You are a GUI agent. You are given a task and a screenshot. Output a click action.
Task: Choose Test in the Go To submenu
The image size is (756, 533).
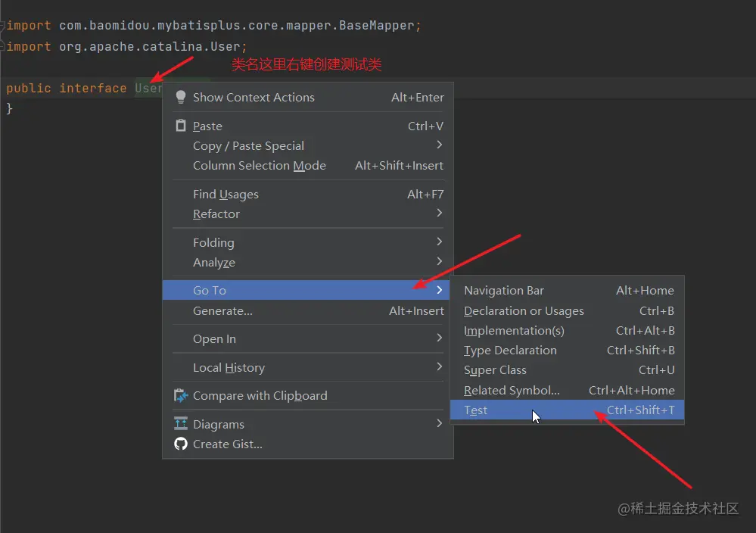point(476,410)
